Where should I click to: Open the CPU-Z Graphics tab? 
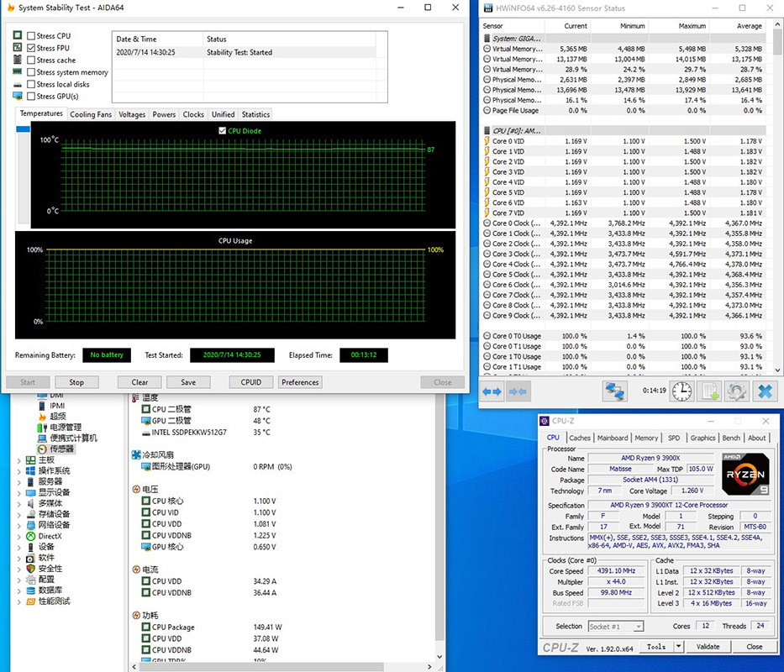tap(703, 438)
